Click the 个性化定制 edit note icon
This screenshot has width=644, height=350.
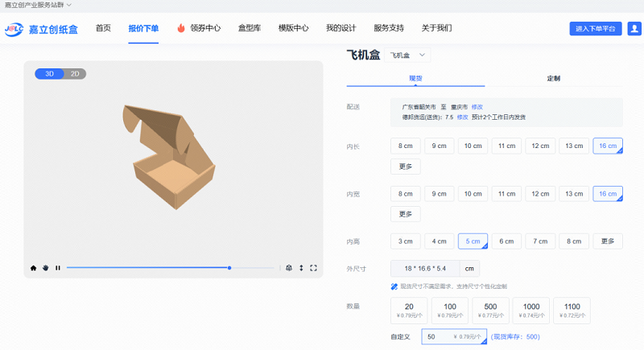(394, 286)
